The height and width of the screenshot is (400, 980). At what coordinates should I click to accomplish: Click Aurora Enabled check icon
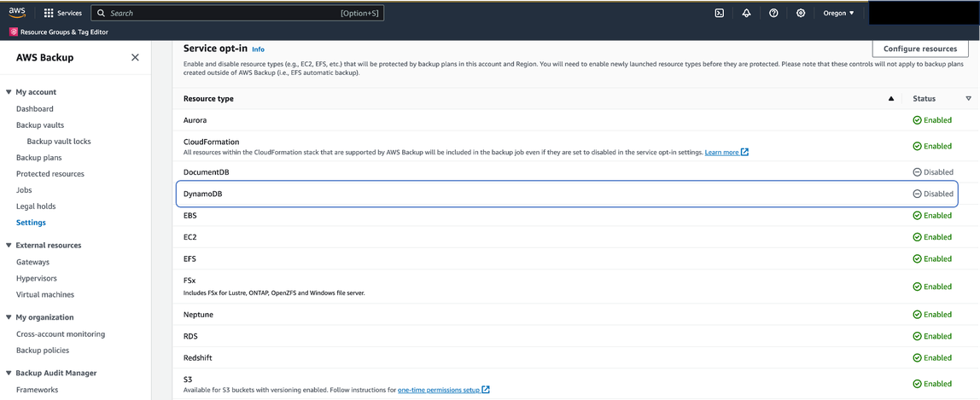pos(918,119)
